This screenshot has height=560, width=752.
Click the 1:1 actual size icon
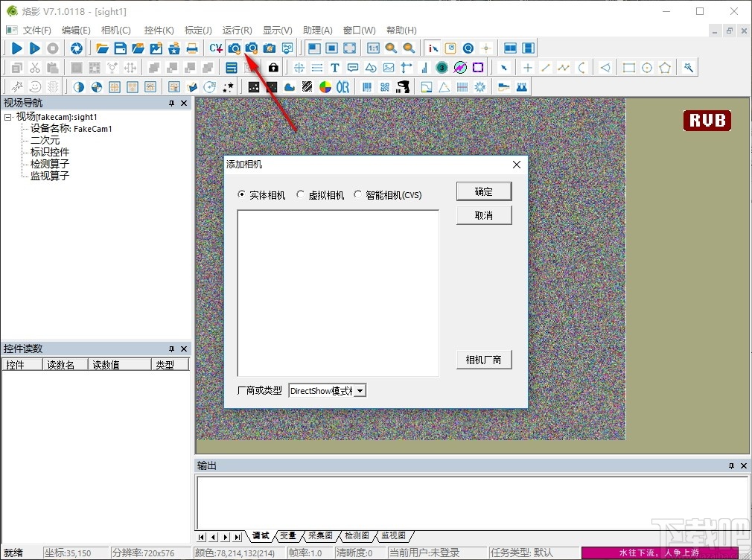[x=373, y=48]
